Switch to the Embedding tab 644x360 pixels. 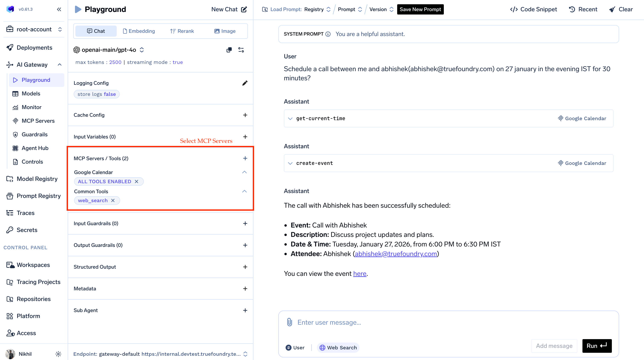139,31
